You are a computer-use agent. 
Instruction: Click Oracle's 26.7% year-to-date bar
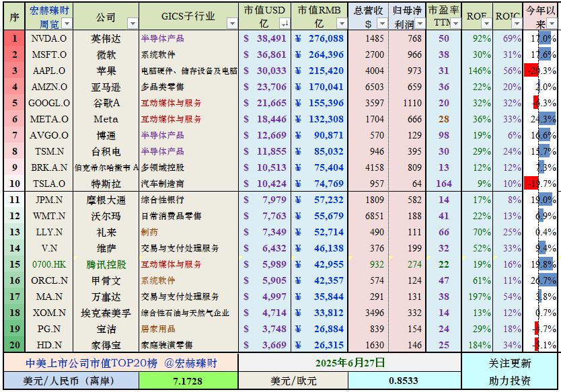(x=548, y=280)
